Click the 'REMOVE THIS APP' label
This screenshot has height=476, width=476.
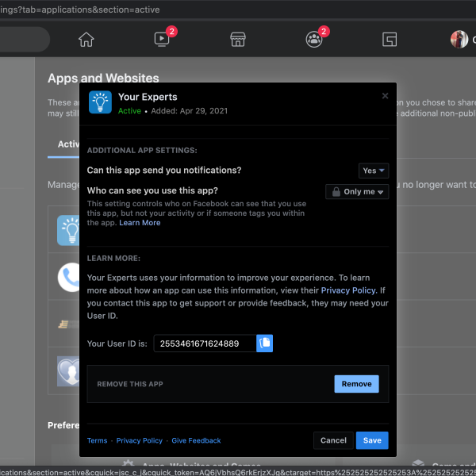pyautogui.click(x=130, y=384)
